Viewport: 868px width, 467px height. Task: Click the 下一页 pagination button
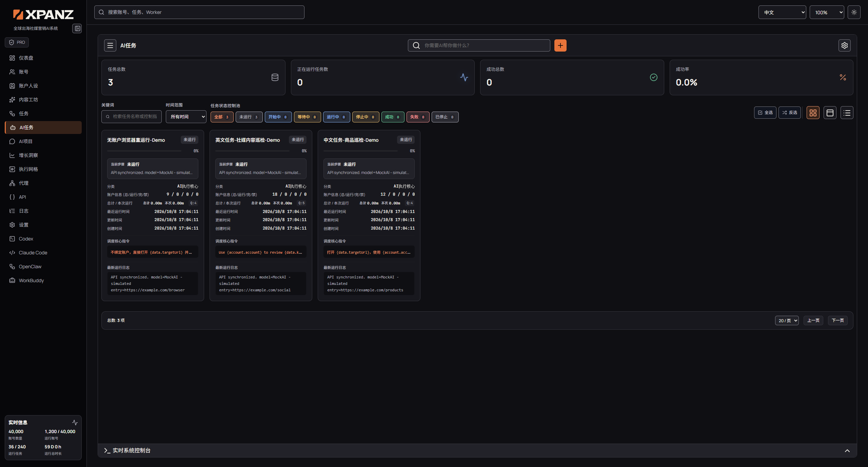coord(837,320)
